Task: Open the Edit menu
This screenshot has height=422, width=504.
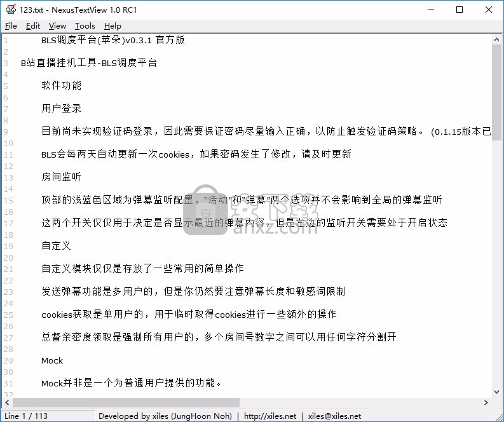Action: point(33,25)
